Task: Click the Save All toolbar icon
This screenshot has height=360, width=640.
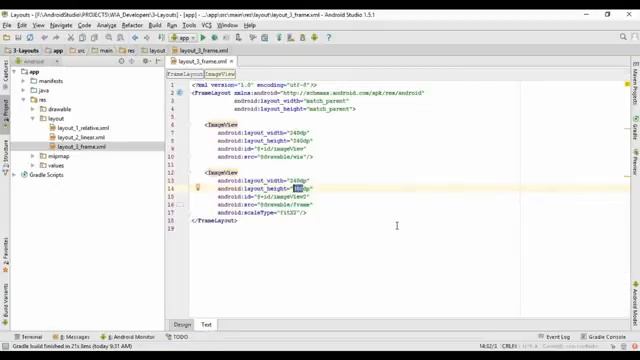Action: pyautogui.click(x=18, y=38)
